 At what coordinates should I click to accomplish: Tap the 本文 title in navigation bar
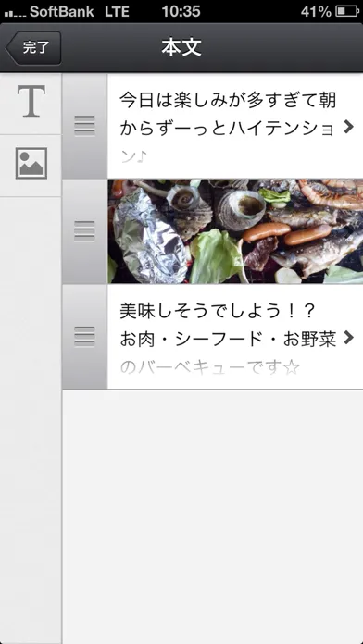tap(181, 47)
